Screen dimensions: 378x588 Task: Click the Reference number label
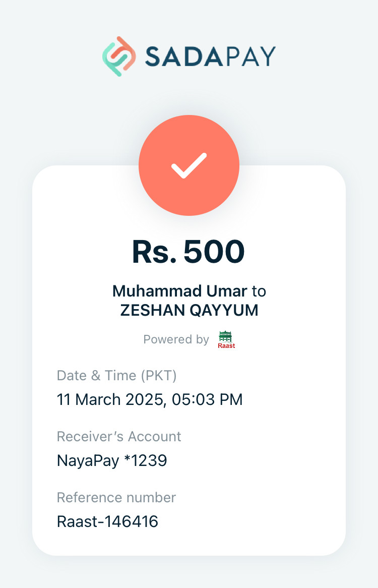(x=116, y=497)
